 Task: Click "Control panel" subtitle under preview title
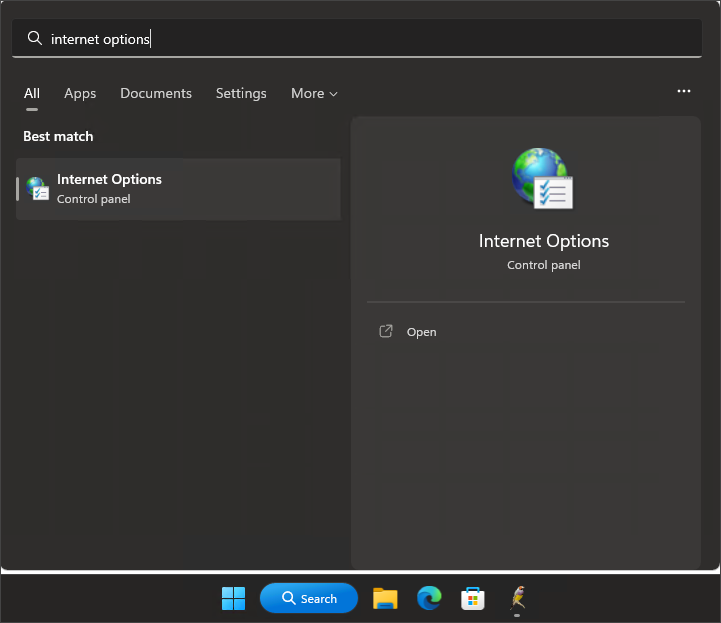(544, 265)
